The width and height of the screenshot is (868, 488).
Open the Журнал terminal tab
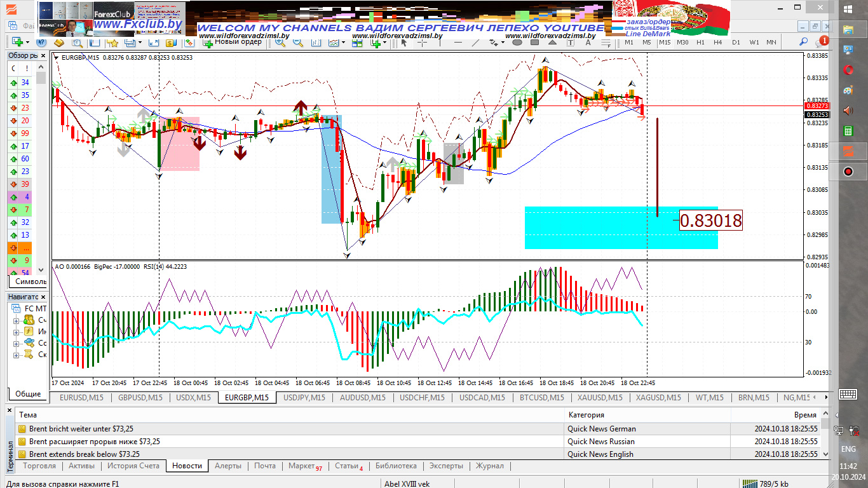(x=490, y=466)
